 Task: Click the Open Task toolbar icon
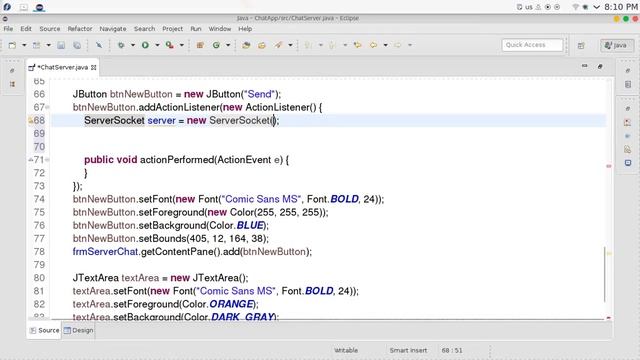click(262, 45)
